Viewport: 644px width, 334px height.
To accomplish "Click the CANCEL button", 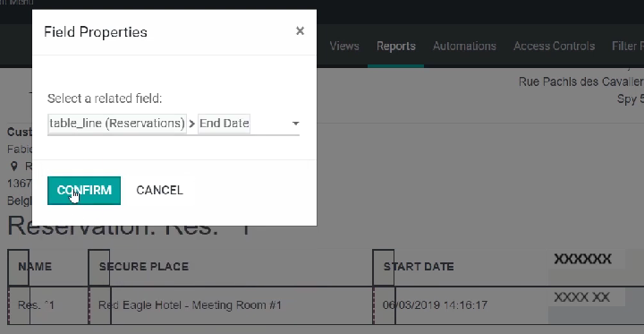I will tap(159, 191).
